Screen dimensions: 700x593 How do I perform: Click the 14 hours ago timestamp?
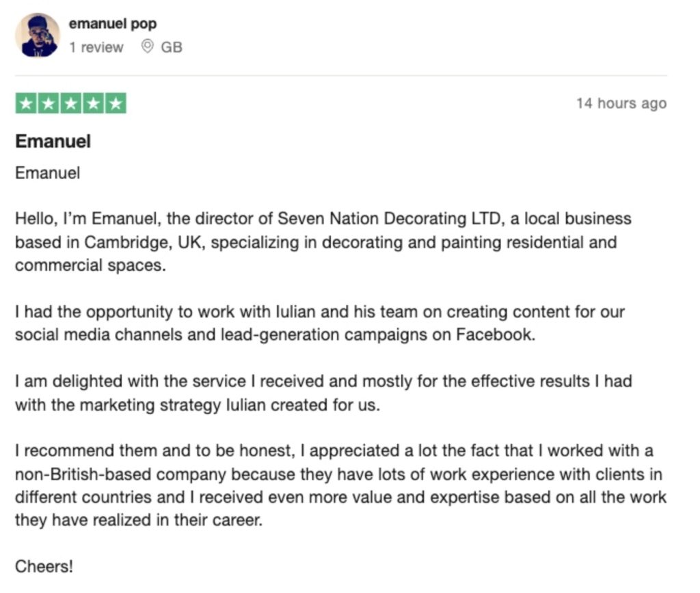coord(621,103)
